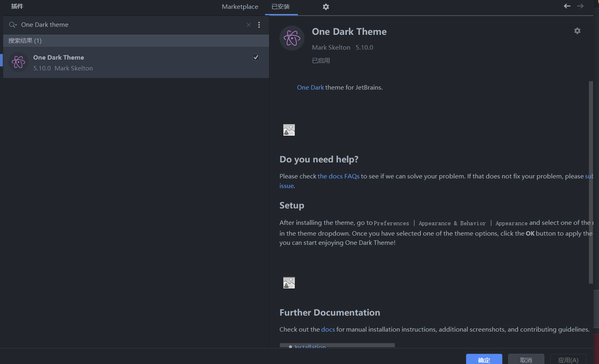
Task: Click the Further Documentation heading
Action: [x=330, y=312]
